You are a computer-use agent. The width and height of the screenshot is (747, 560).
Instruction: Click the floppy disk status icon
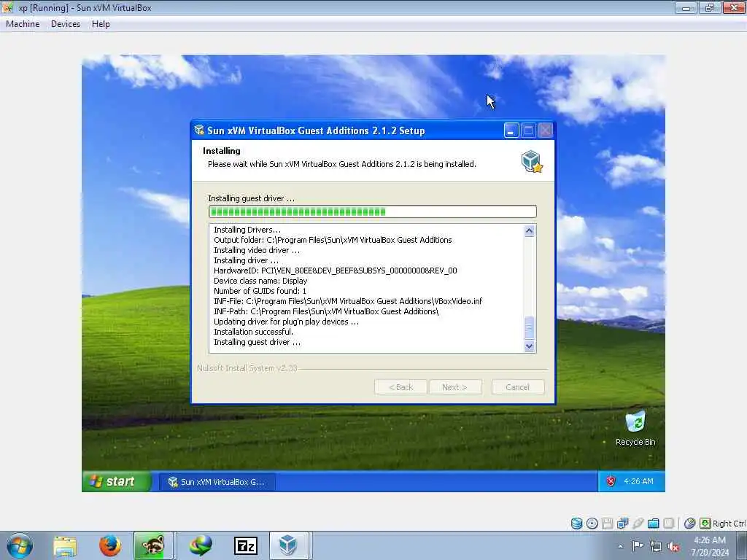(x=607, y=524)
